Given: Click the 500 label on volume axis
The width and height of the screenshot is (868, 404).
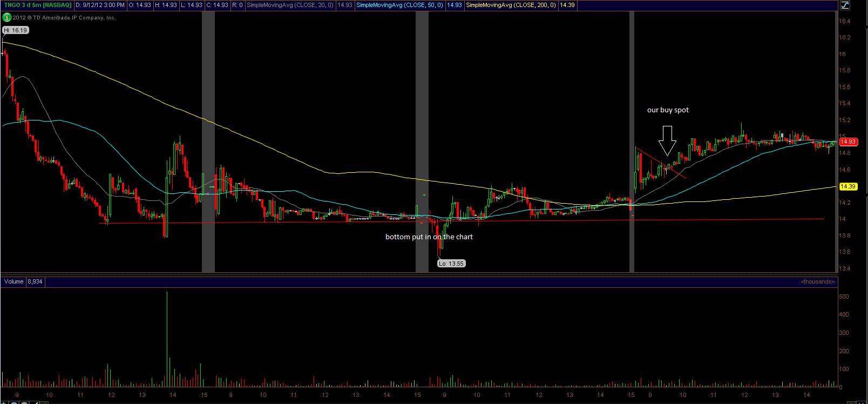Looking at the screenshot, I should (x=844, y=297).
